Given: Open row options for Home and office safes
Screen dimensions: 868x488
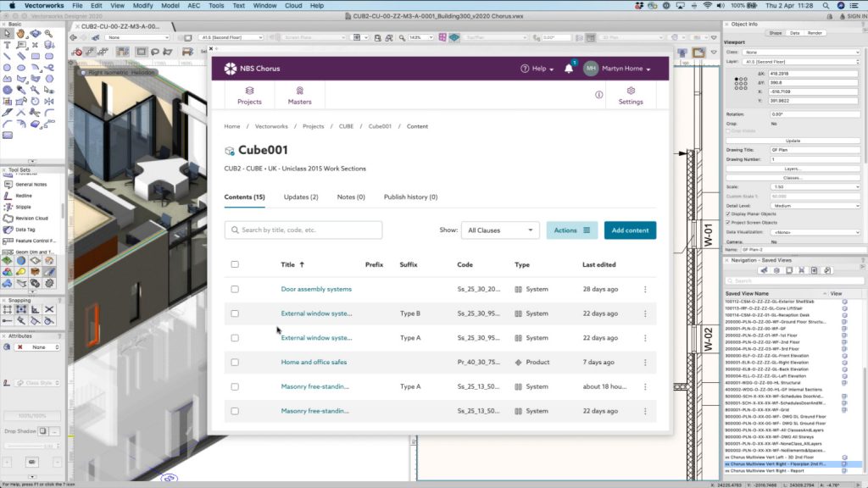Looking at the screenshot, I should 645,363.
